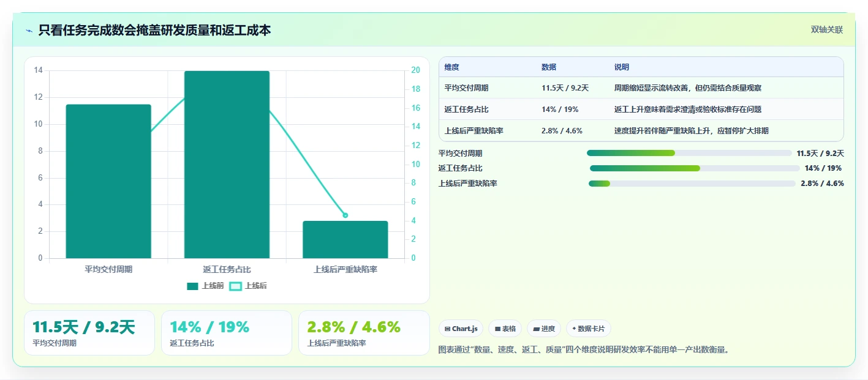The height and width of the screenshot is (380, 868).
Task: Click table cell 14% / 19%
Action: tap(560, 110)
